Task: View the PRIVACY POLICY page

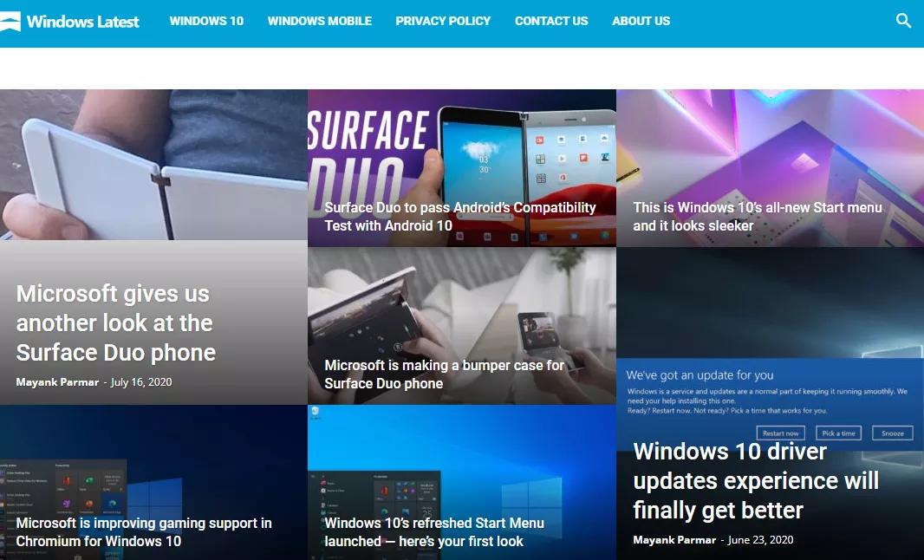Action: click(443, 21)
